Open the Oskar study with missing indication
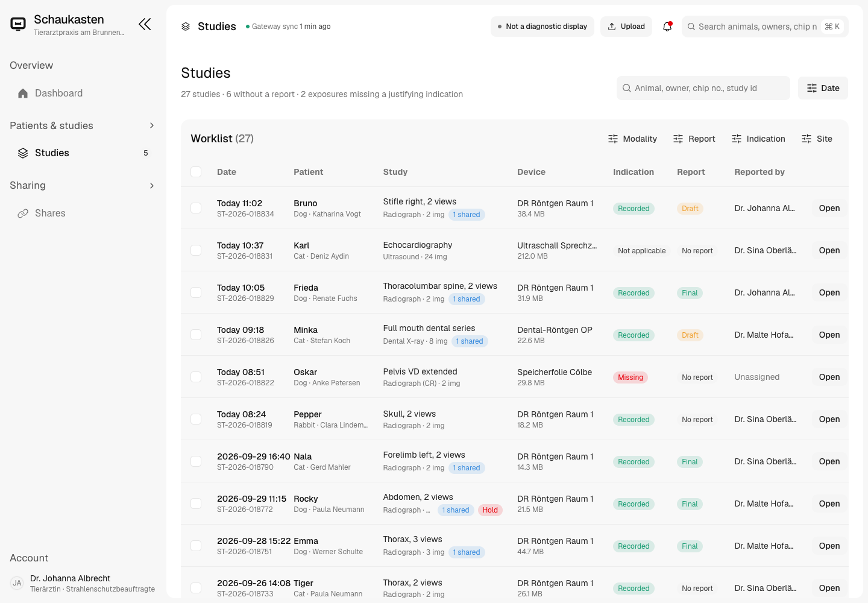This screenshot has width=868, height=603. [829, 377]
